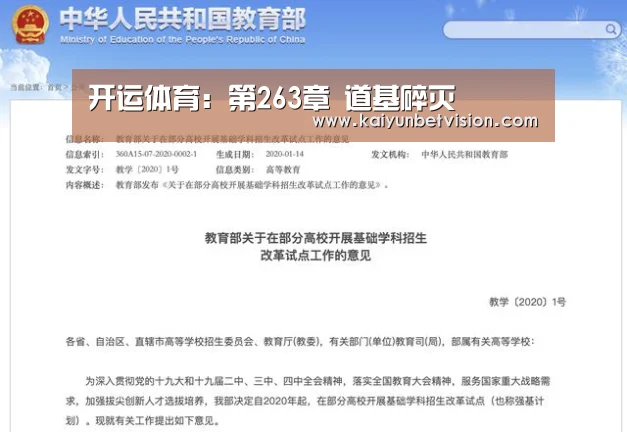Screen dimensions: 627x432
Task: Click the 信息类别 label
Action: (235, 170)
